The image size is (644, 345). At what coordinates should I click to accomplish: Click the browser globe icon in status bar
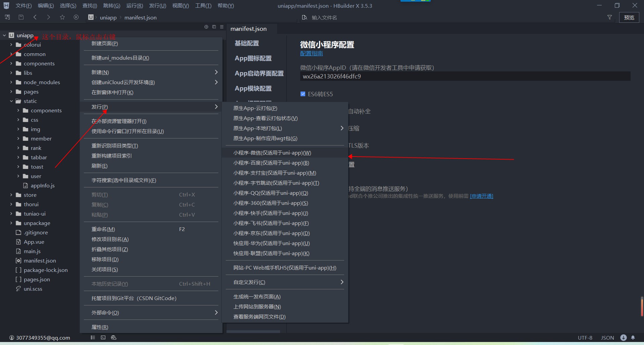click(114, 338)
